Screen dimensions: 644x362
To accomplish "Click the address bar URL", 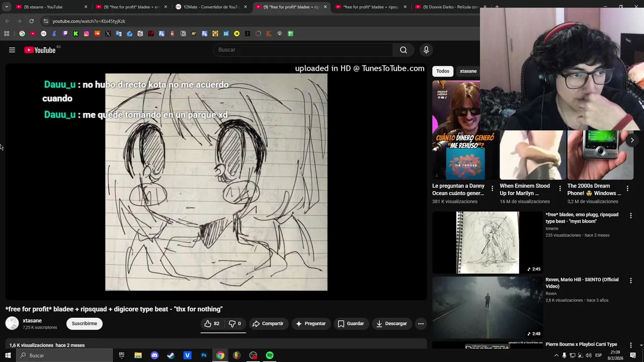I will pos(89,21).
